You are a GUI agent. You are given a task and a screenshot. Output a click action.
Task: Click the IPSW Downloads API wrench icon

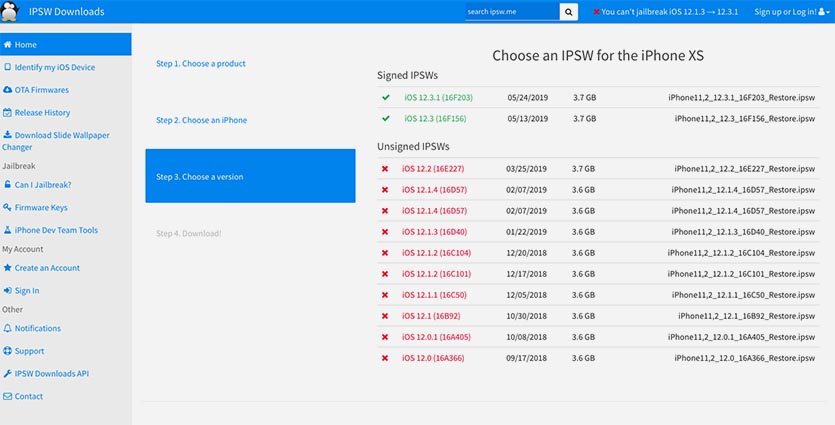coord(7,374)
